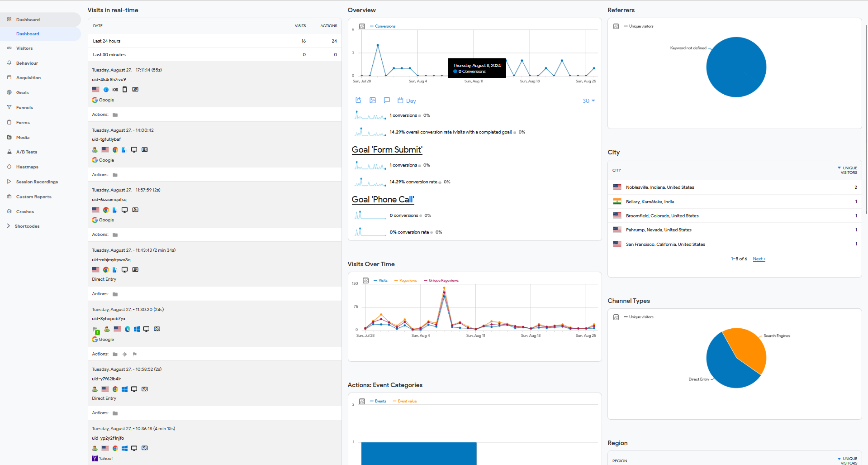Go to Funnels in the sidebar
The image size is (868, 465).
click(24, 108)
